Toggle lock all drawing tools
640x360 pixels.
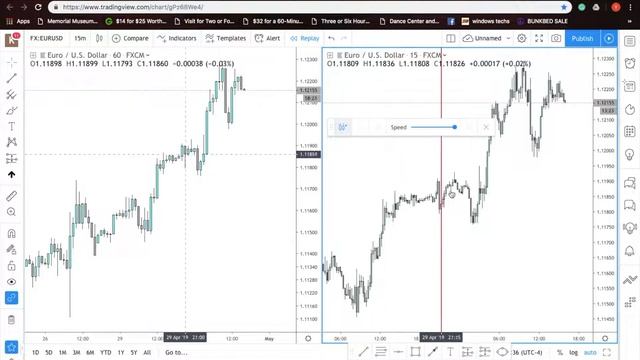11,266
